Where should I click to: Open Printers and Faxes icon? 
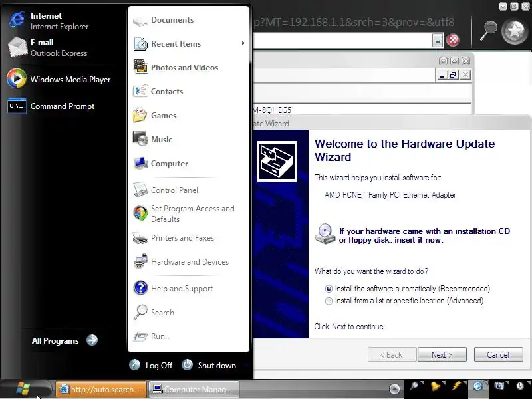click(140, 238)
